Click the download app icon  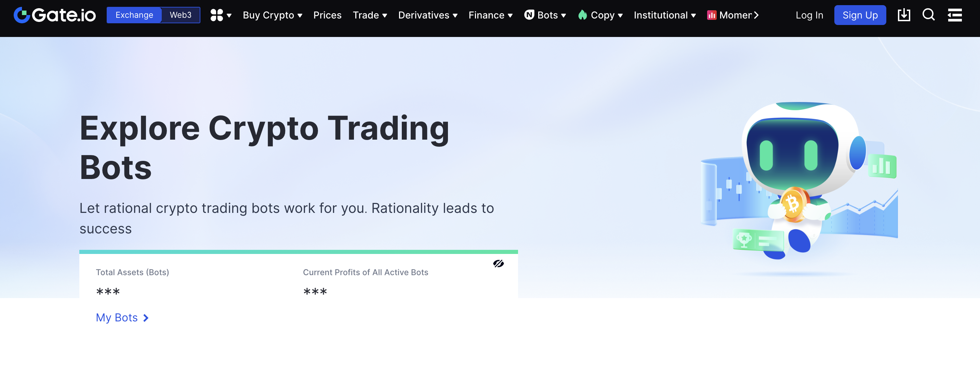click(903, 15)
